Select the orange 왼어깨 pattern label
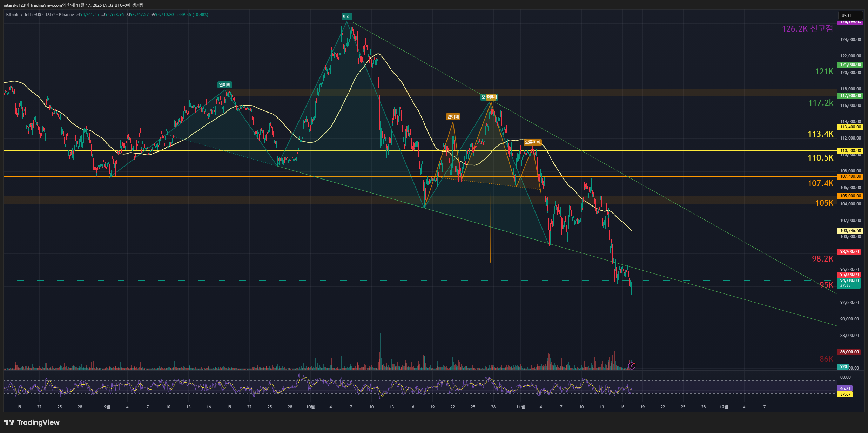 coord(453,117)
